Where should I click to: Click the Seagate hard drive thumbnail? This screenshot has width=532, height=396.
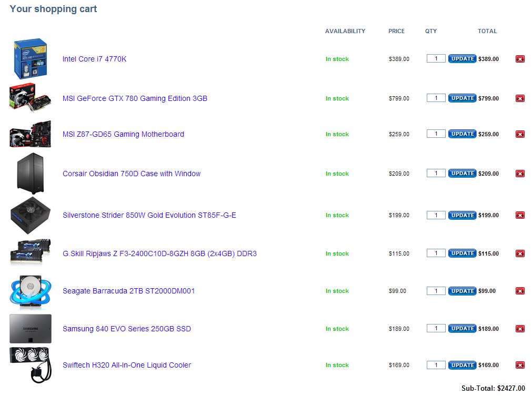[x=30, y=292]
